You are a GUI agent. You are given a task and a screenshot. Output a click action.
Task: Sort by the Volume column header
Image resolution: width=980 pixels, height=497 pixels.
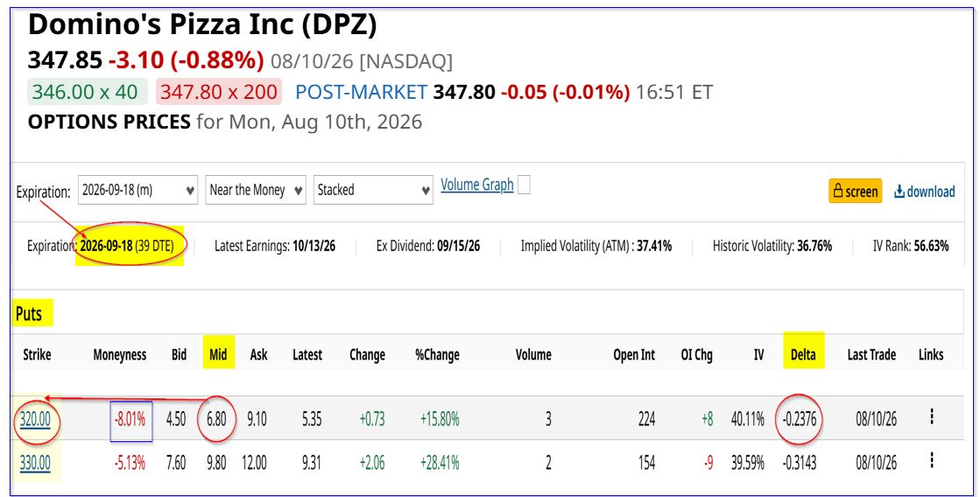coord(533,354)
